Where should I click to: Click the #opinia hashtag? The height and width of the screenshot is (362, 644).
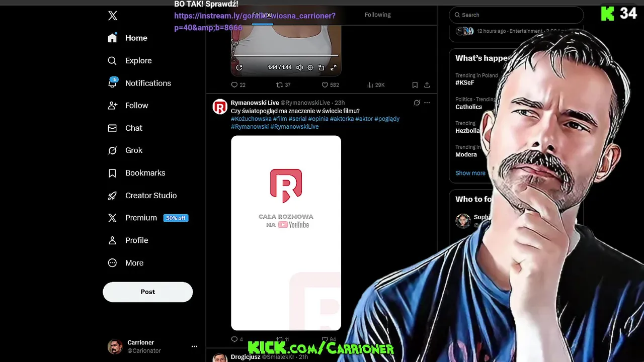[318, 119]
